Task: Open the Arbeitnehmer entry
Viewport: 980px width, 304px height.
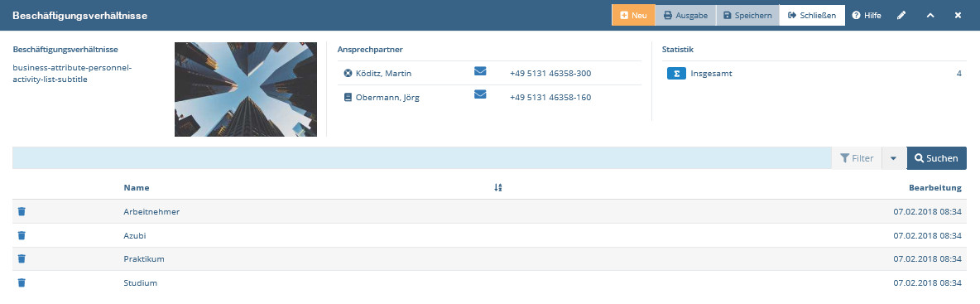Action: point(151,211)
